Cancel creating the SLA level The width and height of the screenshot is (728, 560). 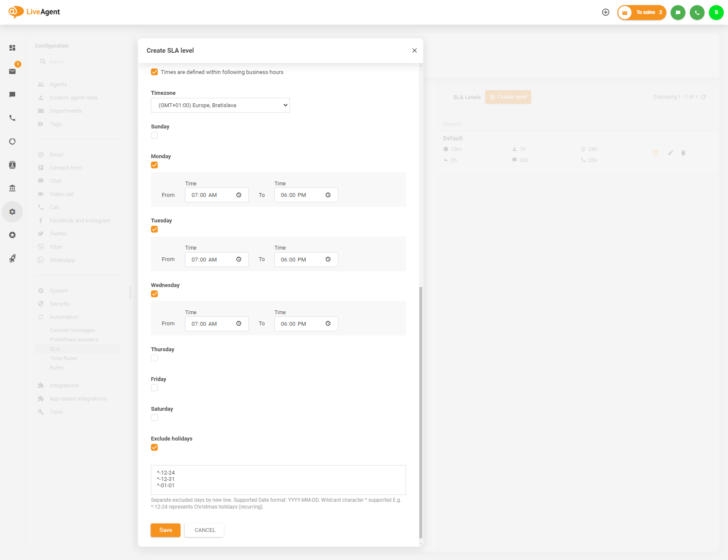[204, 530]
